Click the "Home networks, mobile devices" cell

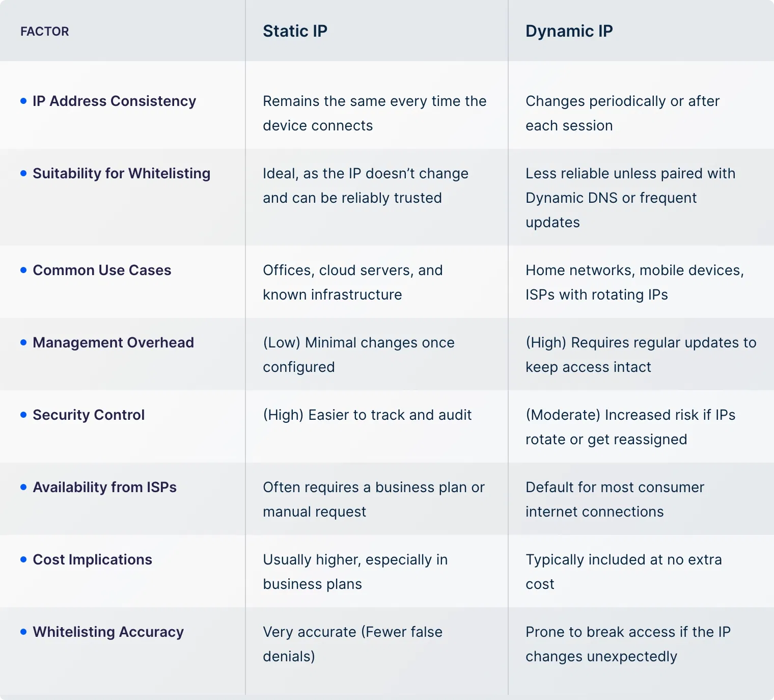[634, 282]
